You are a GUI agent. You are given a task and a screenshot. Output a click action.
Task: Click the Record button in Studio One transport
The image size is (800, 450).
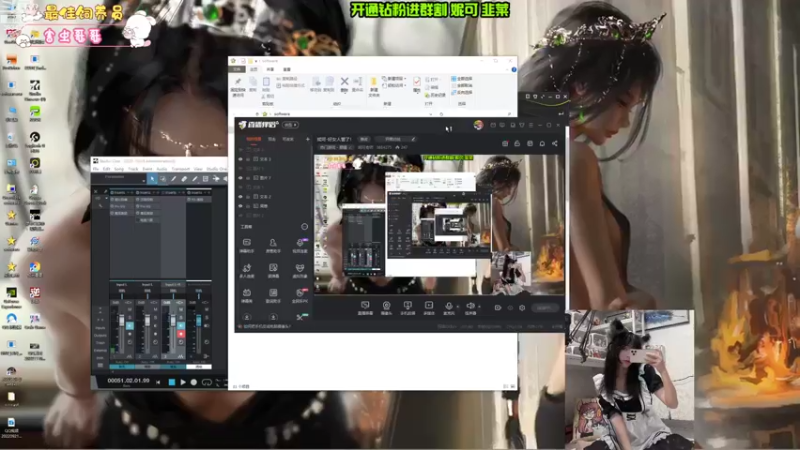coord(194,382)
